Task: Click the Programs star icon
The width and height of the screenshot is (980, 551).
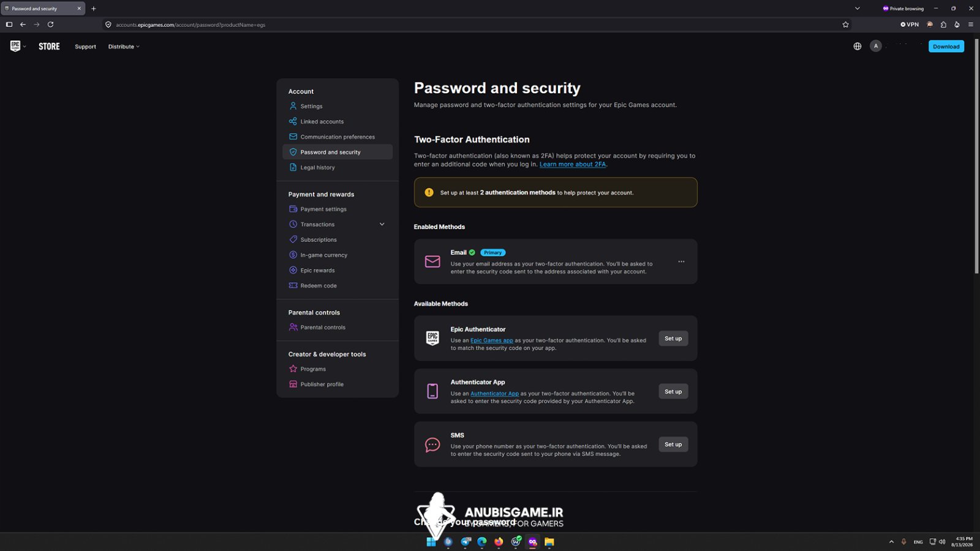Action: [x=293, y=369]
